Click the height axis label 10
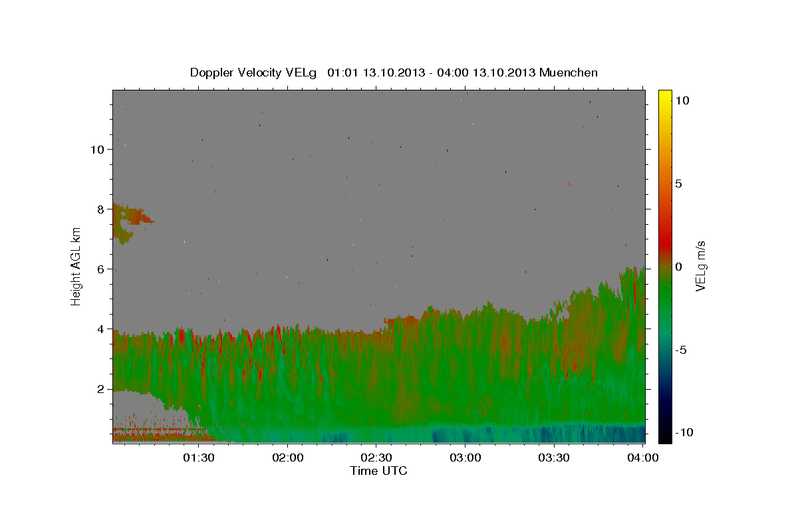This screenshot has height=532, width=798. pyautogui.click(x=97, y=150)
